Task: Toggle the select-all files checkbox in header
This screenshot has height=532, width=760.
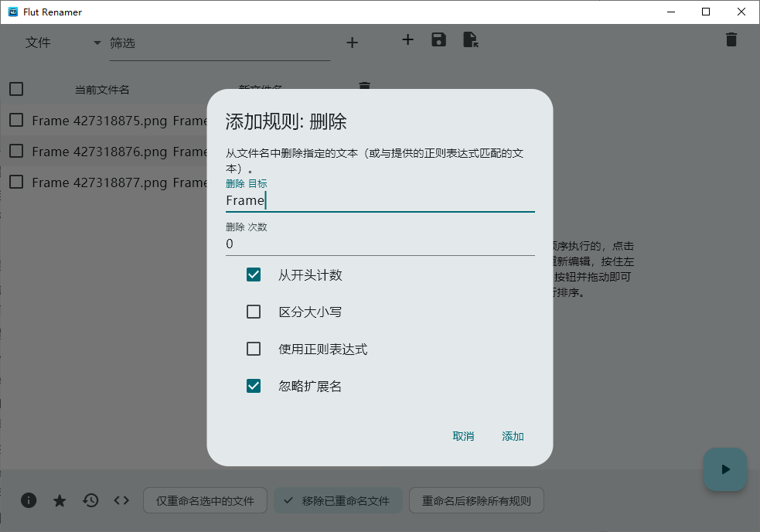Action: [16, 89]
